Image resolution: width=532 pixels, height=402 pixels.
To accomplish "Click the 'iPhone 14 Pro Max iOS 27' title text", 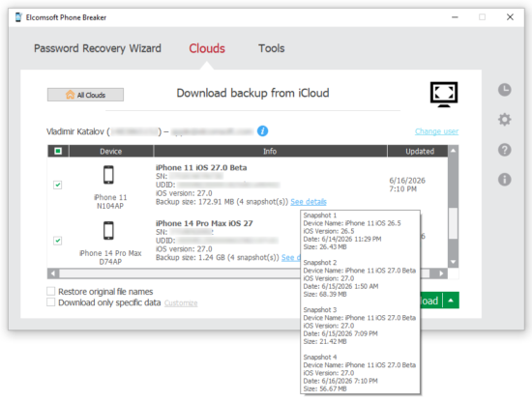I will coord(204,223).
